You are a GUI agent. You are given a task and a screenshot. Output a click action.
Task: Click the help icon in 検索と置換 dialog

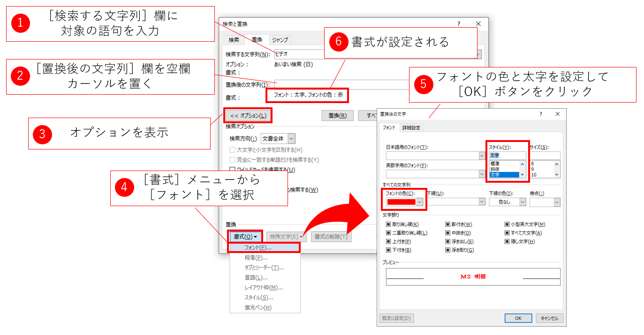(x=459, y=23)
